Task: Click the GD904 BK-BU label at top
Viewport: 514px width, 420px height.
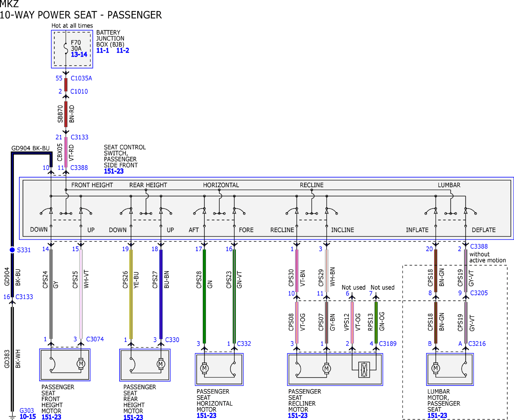Action: tap(30, 148)
